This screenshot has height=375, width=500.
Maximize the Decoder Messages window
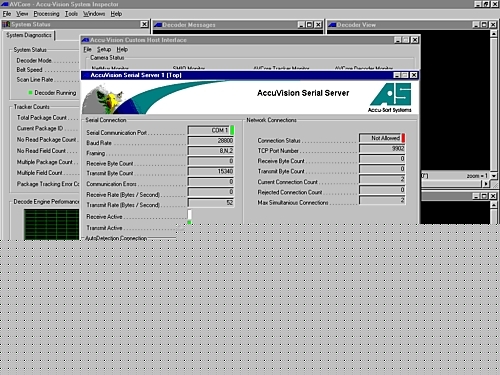309,25
